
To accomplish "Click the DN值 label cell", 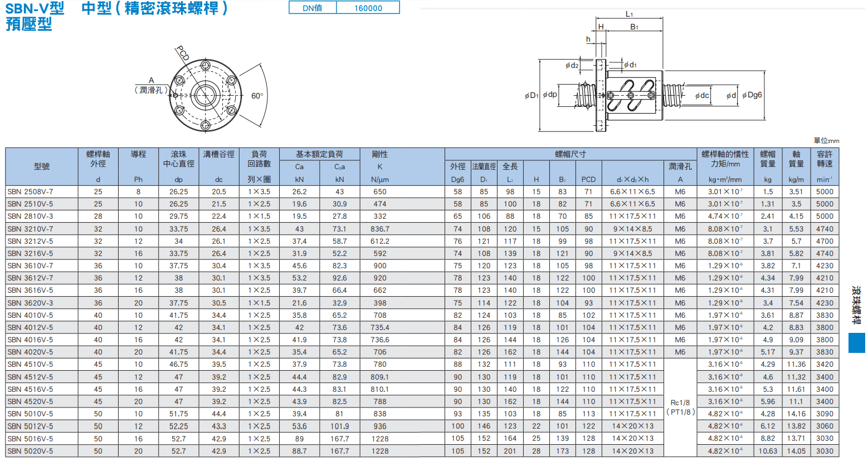I will coord(313,8).
